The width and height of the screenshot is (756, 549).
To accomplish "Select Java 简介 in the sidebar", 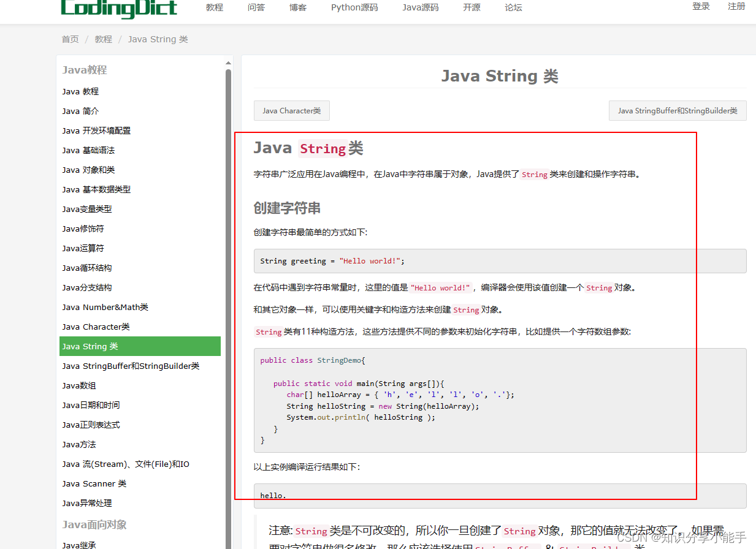I will [x=80, y=111].
